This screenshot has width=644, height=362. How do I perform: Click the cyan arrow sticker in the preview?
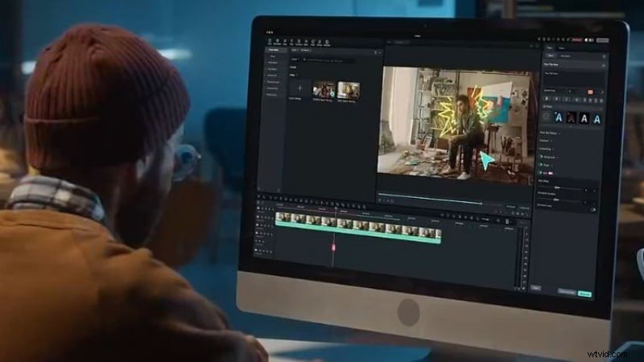[487, 162]
